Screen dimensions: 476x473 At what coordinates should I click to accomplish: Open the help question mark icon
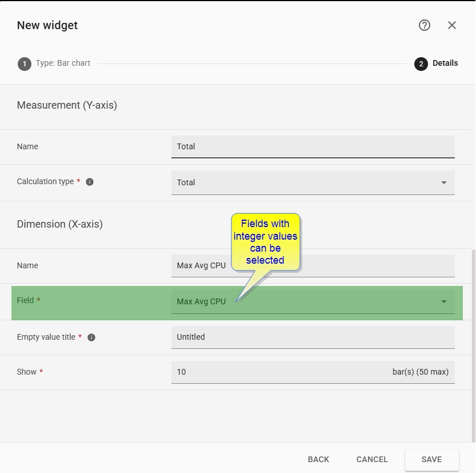tap(425, 25)
